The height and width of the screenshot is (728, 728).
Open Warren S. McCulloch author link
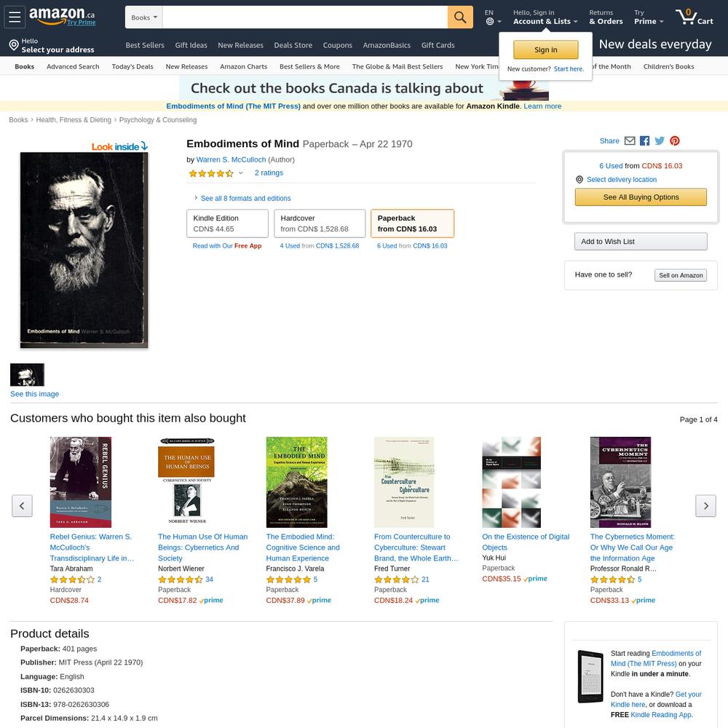[232, 159]
